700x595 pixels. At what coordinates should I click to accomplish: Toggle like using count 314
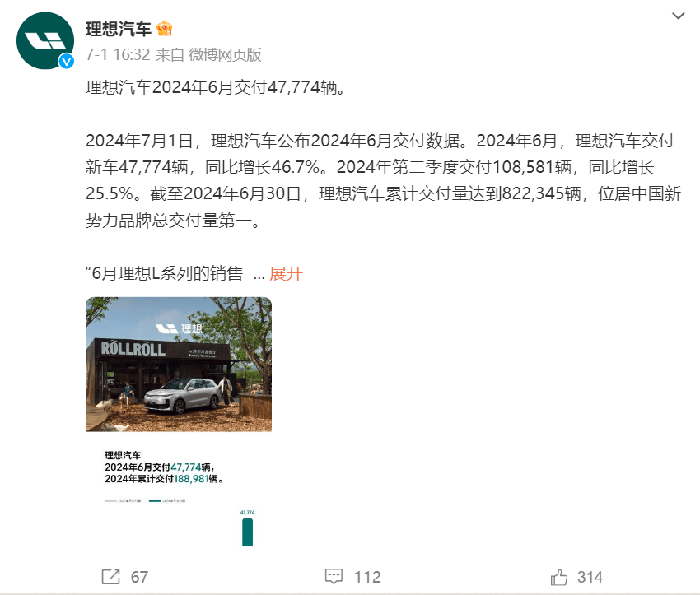[x=590, y=577]
